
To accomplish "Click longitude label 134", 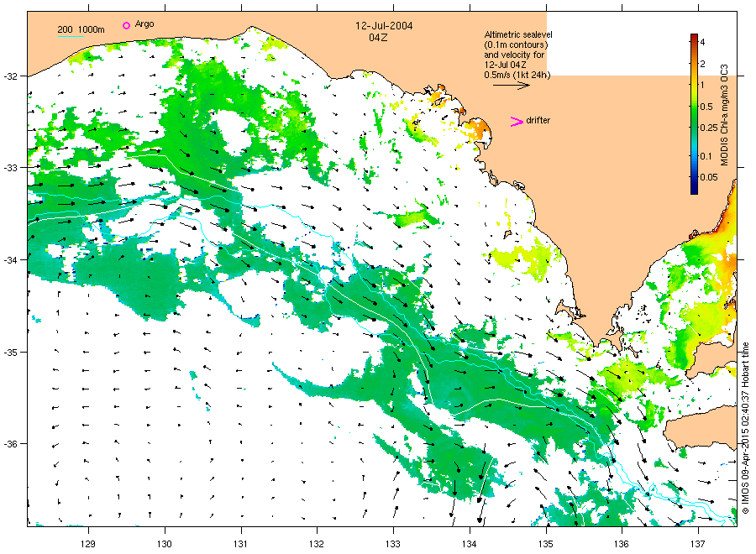I will (469, 545).
